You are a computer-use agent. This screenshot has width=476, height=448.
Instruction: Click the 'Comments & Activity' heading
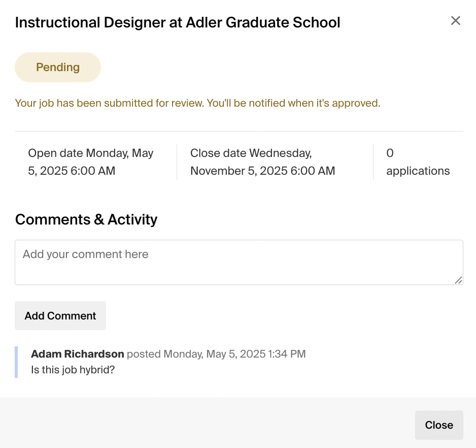[86, 219]
